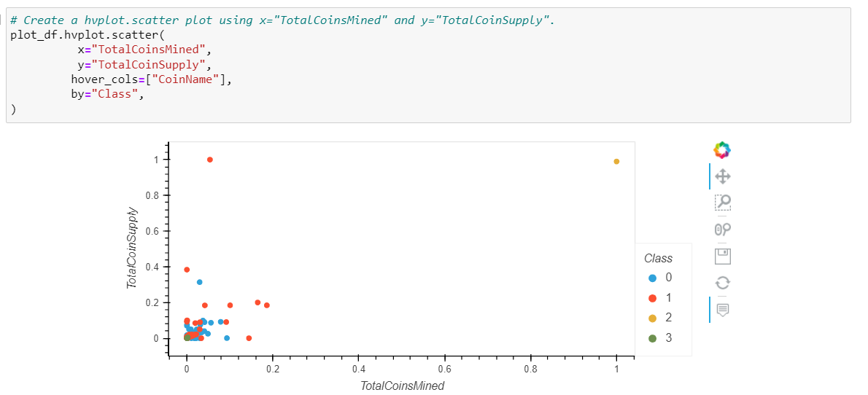868x395 pixels.
Task: Click the TotalCoinSupply y-axis label
Action: [132, 248]
